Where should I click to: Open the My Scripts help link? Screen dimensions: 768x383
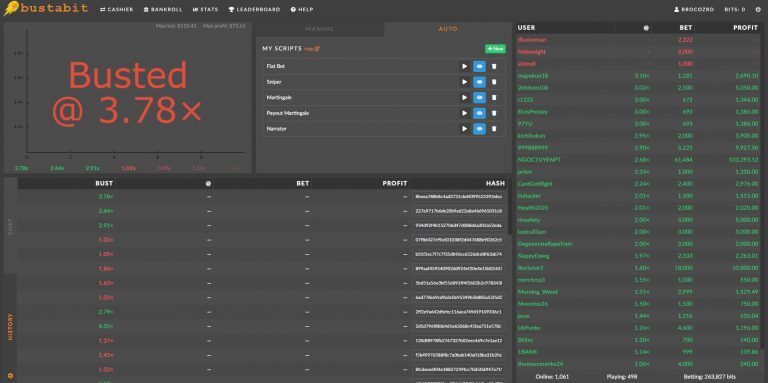312,49
